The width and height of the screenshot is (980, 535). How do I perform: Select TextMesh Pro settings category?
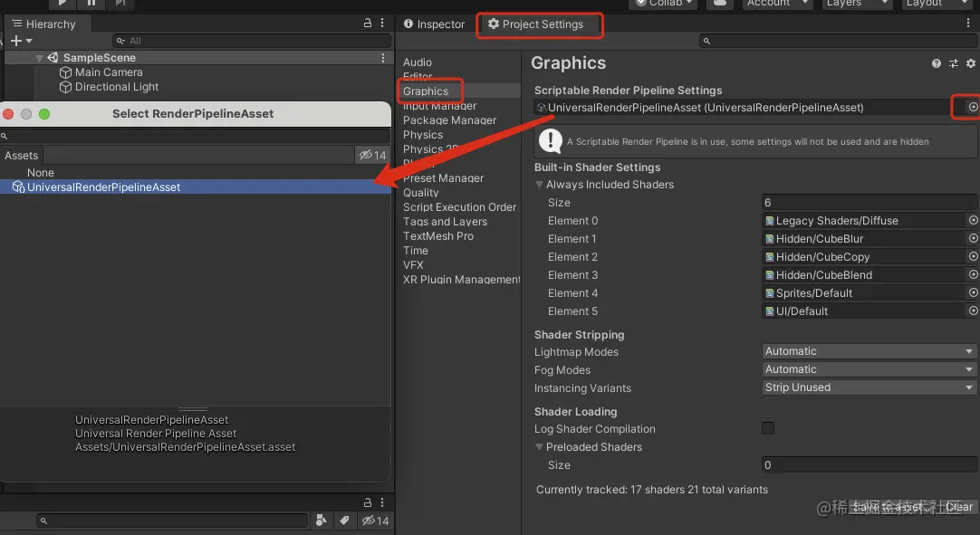pos(438,235)
